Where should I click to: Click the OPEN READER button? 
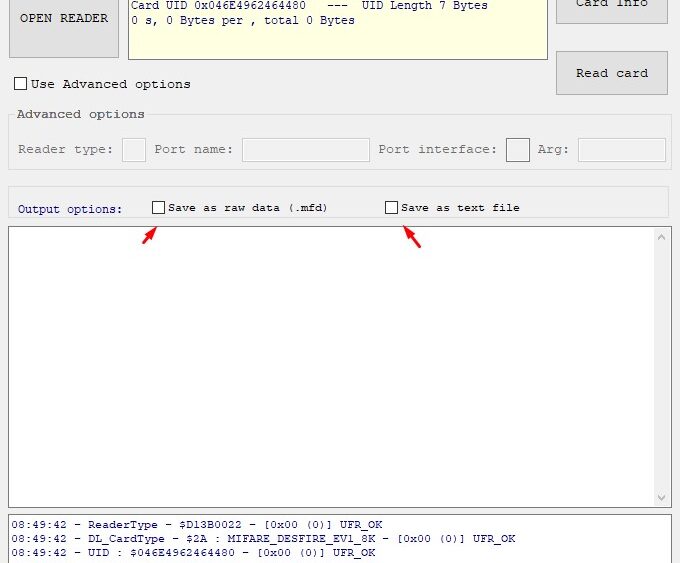click(x=64, y=27)
